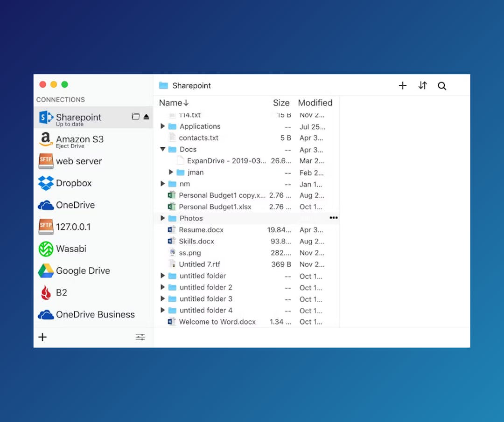Viewport: 504px width, 422px height.
Task: Expand untitled folder 2
Action: coord(162,287)
